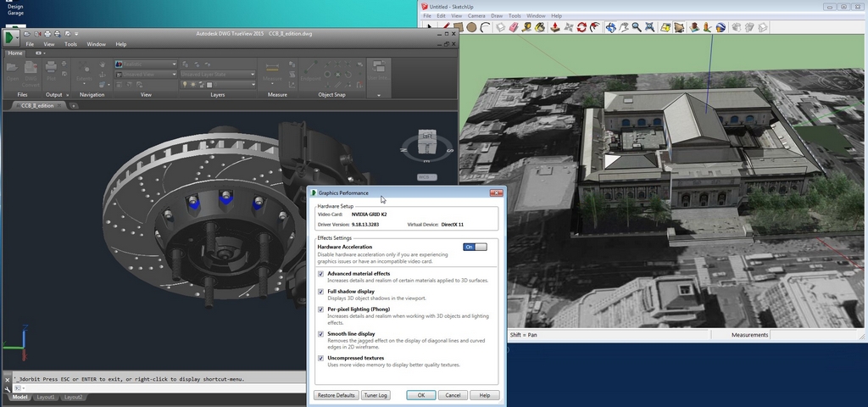Open the Camera menu in SketchUp
This screenshot has height=407, width=868.
click(476, 16)
